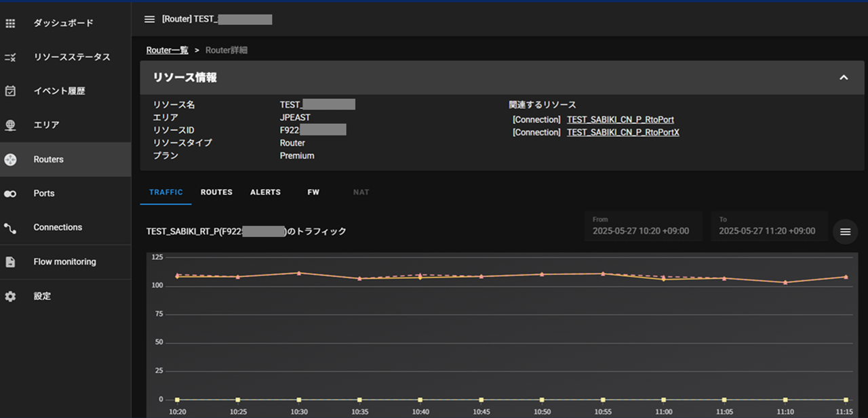Image resolution: width=868 pixels, height=418 pixels.
Task: Click the Ports icon in sidebar
Action: (x=10, y=194)
